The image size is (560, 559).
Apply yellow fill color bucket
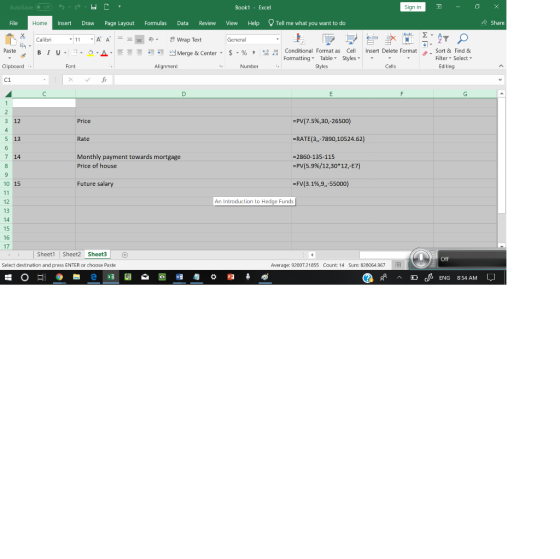coord(90,53)
